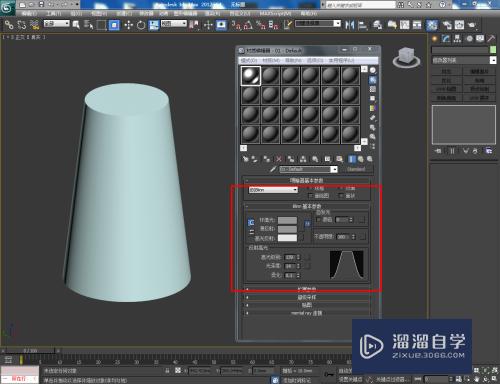Select first material sample slot
Image resolution: width=500 pixels, height=384 pixels.
[251, 76]
